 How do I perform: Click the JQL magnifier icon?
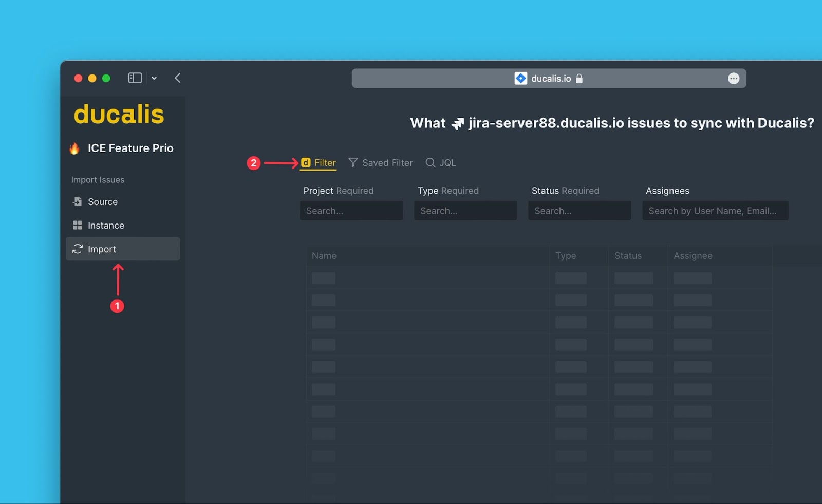pyautogui.click(x=430, y=163)
